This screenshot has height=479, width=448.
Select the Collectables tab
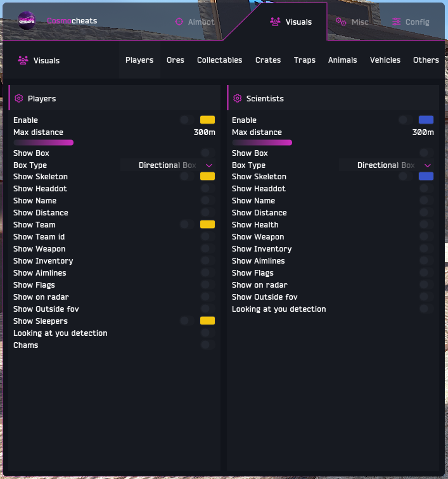(x=219, y=60)
